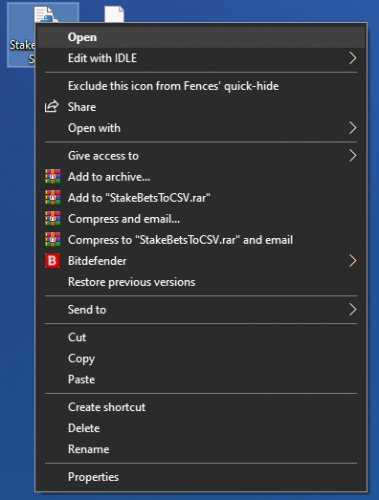Choose Properties at the menu bottom
The width and height of the screenshot is (379, 500).
201,477
